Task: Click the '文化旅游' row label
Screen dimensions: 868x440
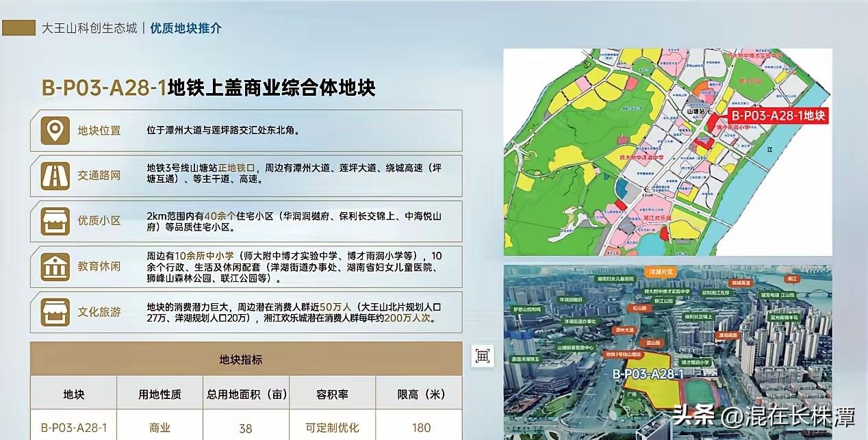Action: click(x=99, y=312)
